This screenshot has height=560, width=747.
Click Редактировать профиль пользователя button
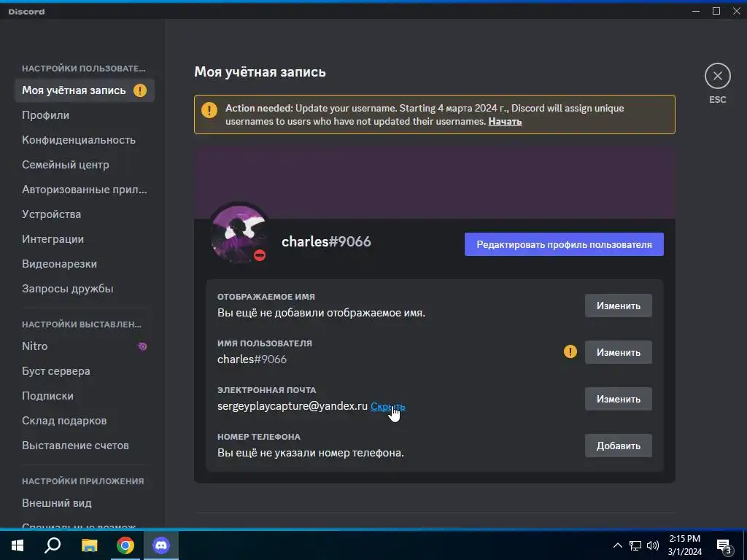coord(564,244)
